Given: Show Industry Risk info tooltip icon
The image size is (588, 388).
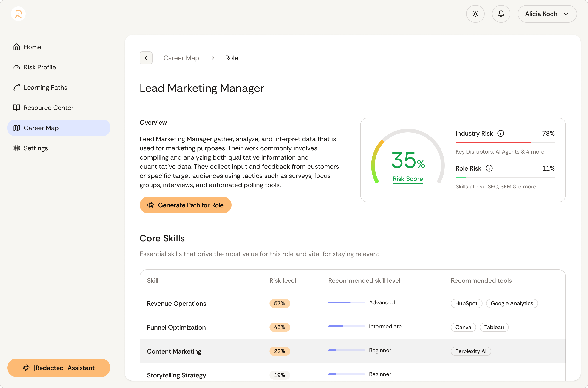Looking at the screenshot, I should click(x=500, y=134).
